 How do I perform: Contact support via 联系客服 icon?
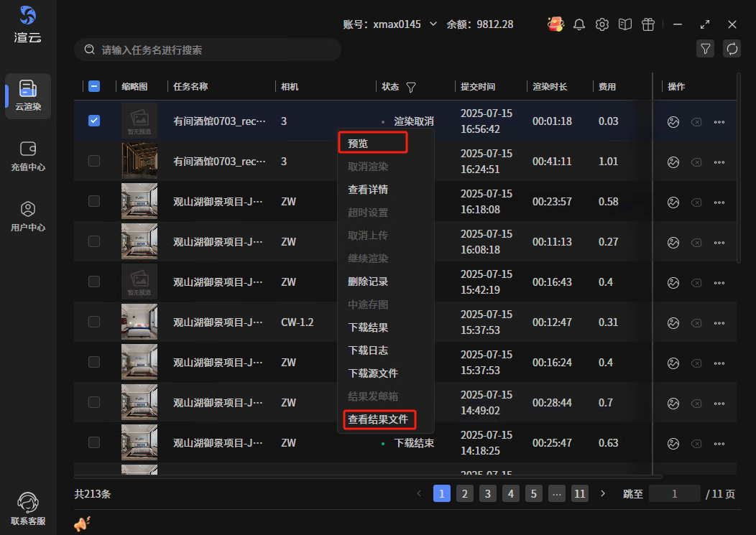pos(28,508)
